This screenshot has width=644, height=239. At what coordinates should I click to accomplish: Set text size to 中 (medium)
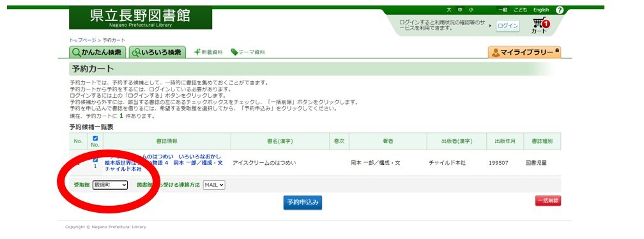click(x=460, y=10)
